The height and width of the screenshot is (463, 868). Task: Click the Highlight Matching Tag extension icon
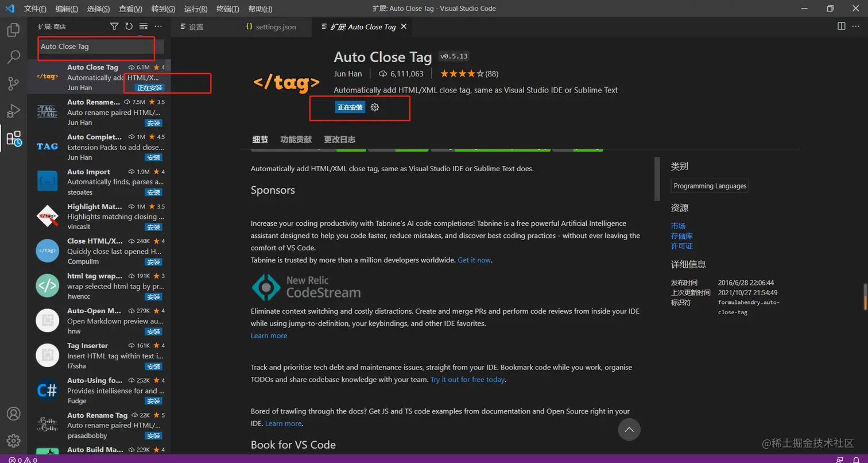pyautogui.click(x=47, y=216)
